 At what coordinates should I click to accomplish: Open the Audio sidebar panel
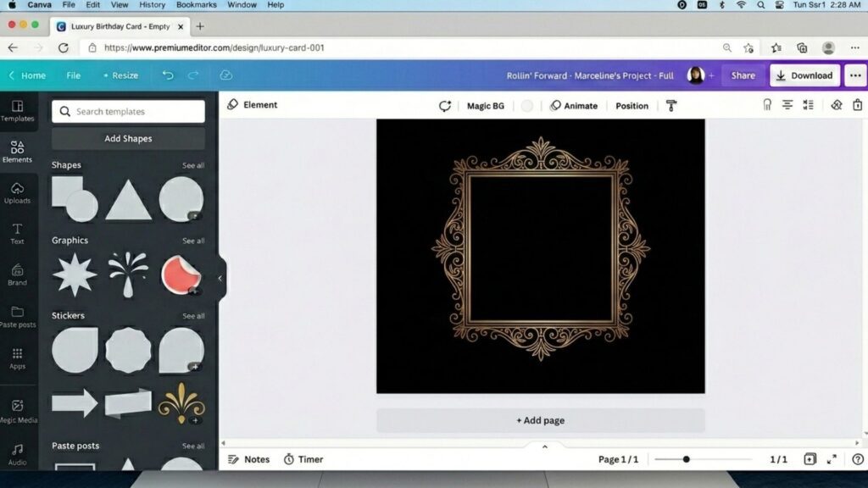17,454
